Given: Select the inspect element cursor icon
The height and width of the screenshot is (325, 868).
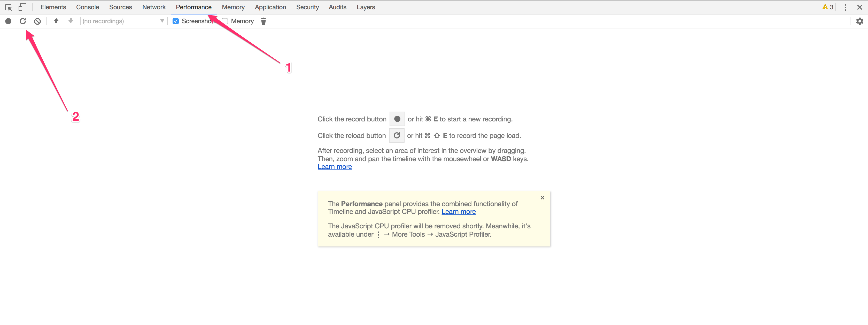Looking at the screenshot, I should [9, 7].
